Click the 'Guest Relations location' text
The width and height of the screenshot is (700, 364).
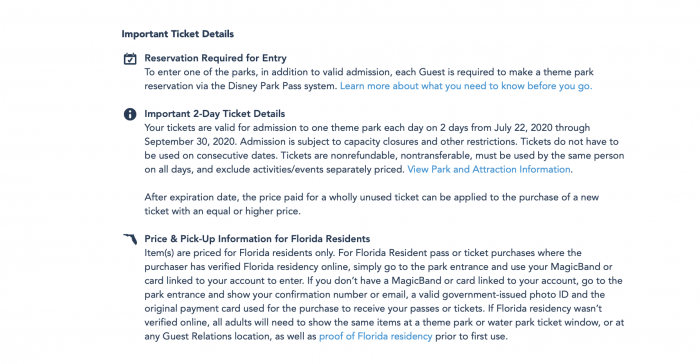(217, 336)
